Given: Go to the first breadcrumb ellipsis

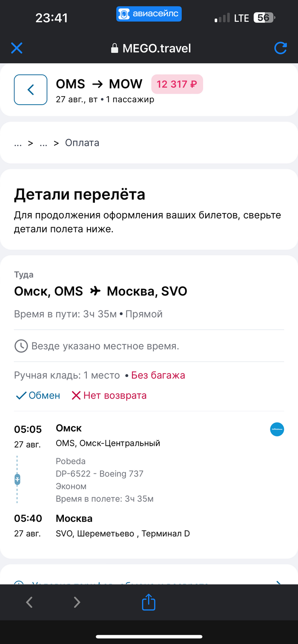Looking at the screenshot, I should [18, 143].
